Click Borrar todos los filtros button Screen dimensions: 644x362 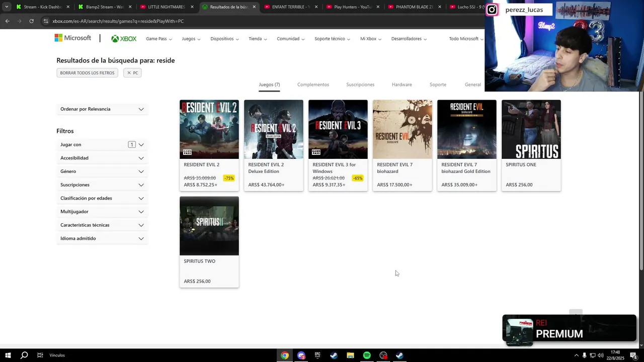pyautogui.click(x=87, y=73)
